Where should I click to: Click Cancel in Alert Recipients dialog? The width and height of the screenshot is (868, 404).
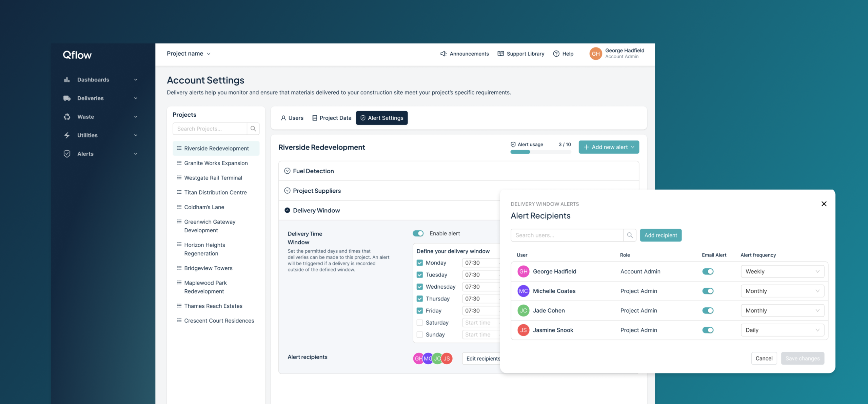click(x=764, y=358)
